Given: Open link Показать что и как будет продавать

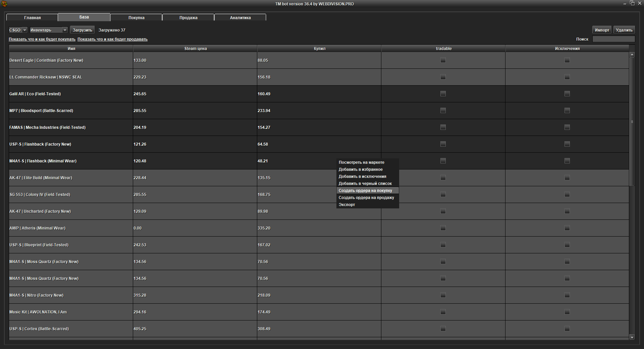Looking at the screenshot, I should point(112,39).
